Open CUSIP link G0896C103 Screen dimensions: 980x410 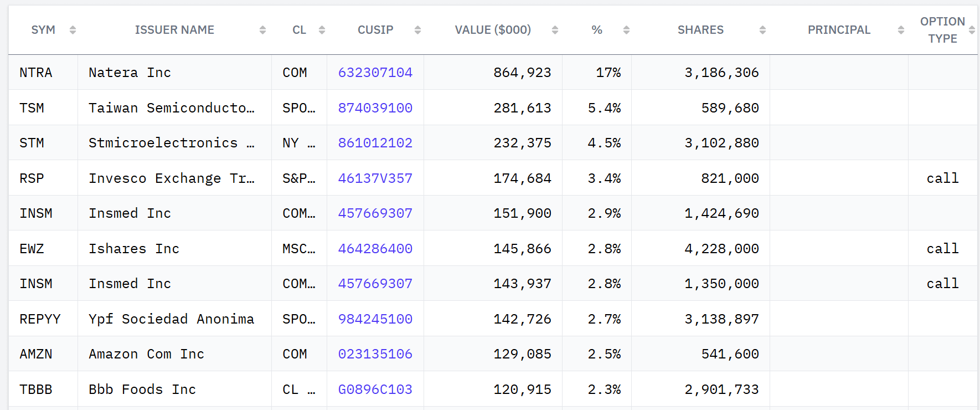(x=375, y=389)
